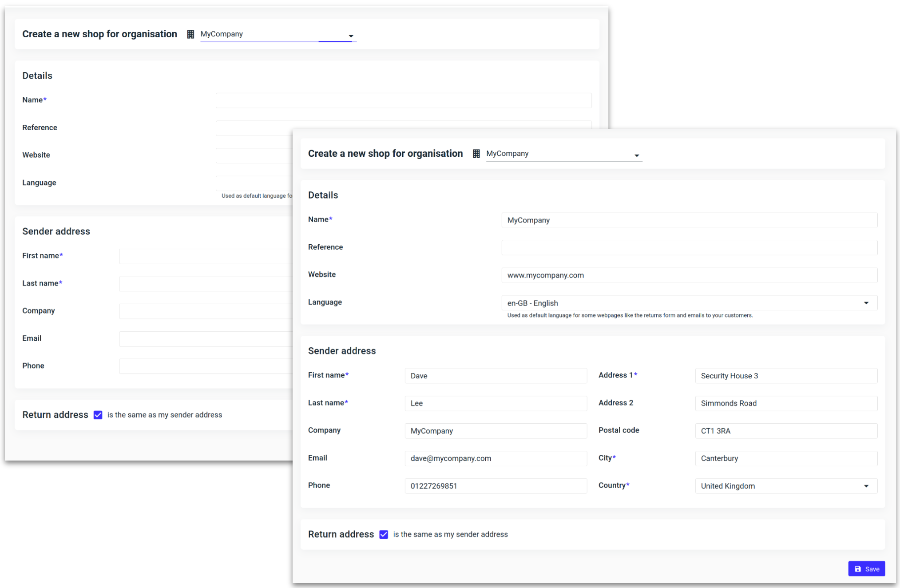Click the empty Company field in back window
Viewport: 900px width, 588px height.
(x=206, y=311)
